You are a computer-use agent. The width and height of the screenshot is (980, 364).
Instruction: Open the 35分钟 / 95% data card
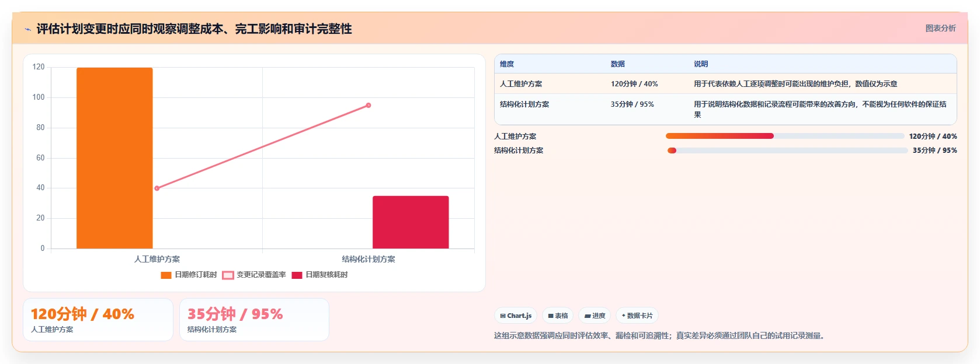[254, 320]
